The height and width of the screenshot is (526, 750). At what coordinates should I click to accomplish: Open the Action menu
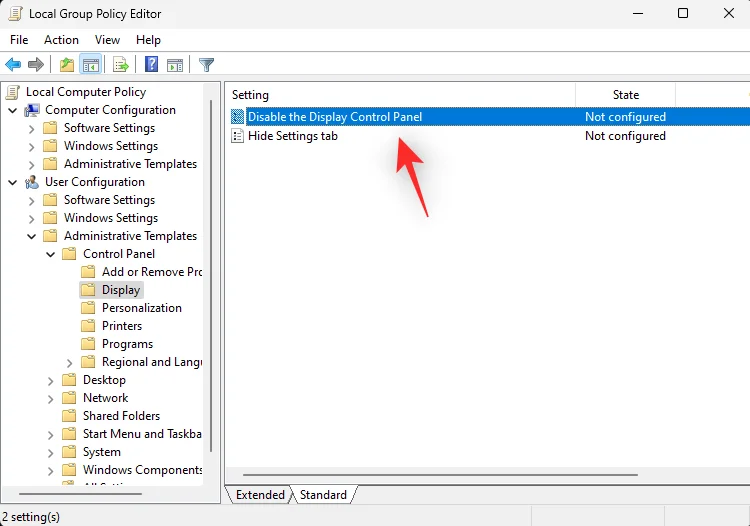tap(61, 40)
